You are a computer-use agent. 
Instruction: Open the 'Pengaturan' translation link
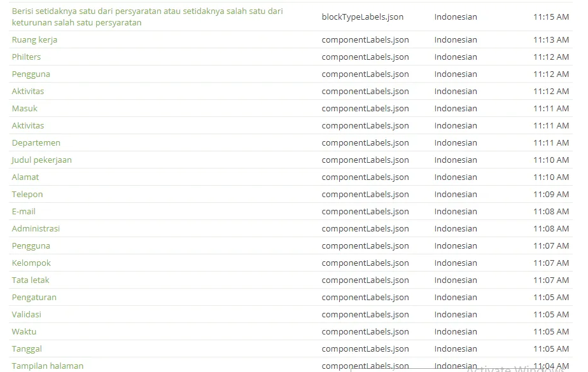(34, 298)
